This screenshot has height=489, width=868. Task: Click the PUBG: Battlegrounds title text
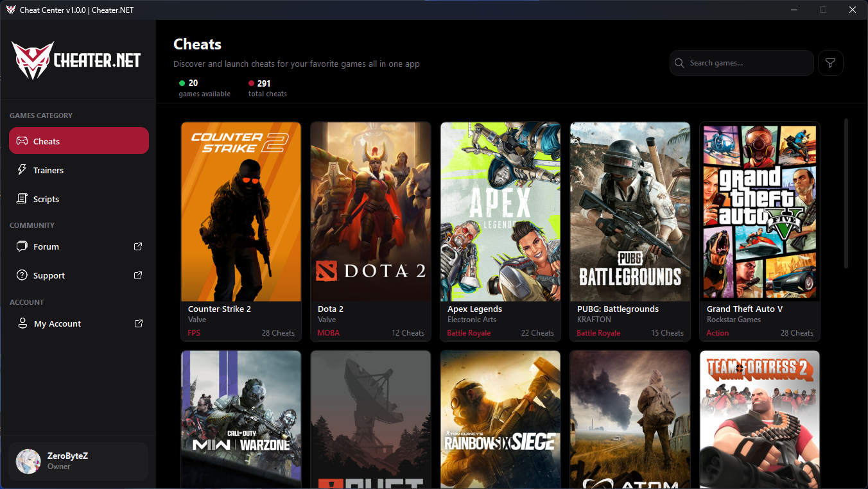click(618, 309)
